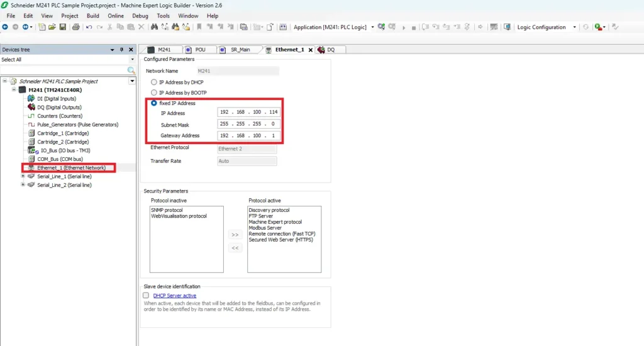Select IP Address by DHCP radio button
This screenshot has width=644, height=346.
154,82
